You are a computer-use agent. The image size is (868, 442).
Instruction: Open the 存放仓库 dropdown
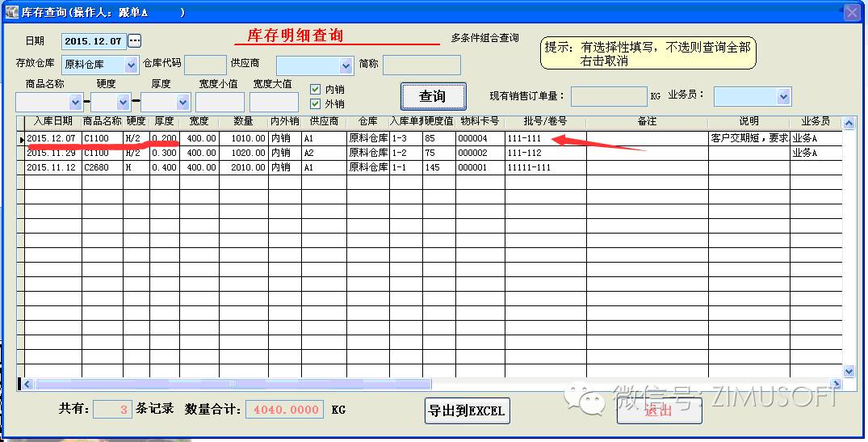click(x=132, y=65)
